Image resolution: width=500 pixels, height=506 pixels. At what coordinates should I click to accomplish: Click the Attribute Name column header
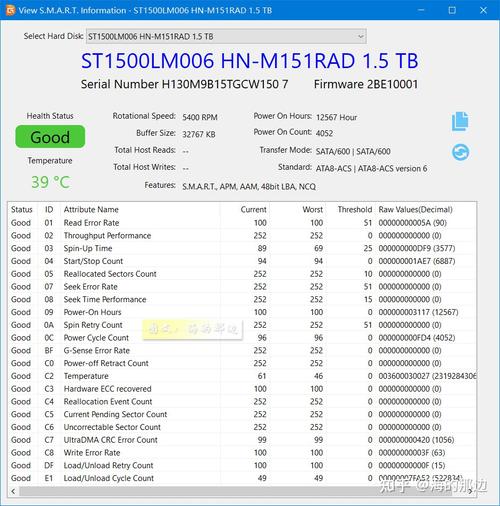pyautogui.click(x=91, y=210)
